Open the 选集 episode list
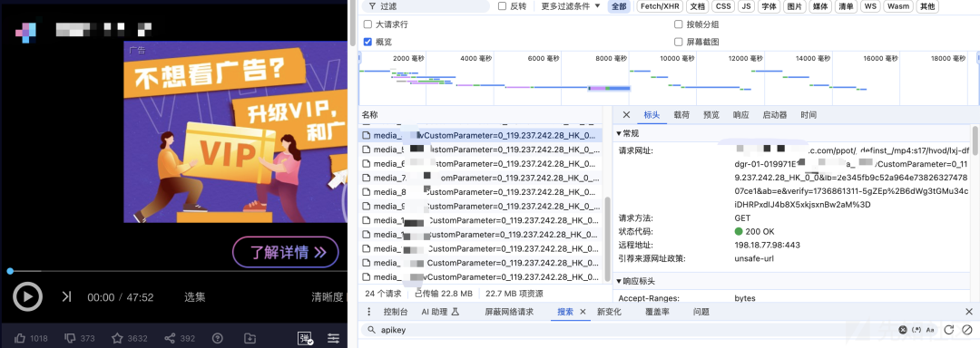 (x=194, y=297)
